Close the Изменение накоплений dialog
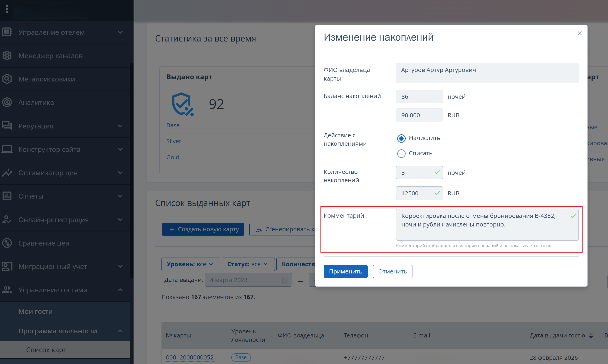 tap(580, 33)
